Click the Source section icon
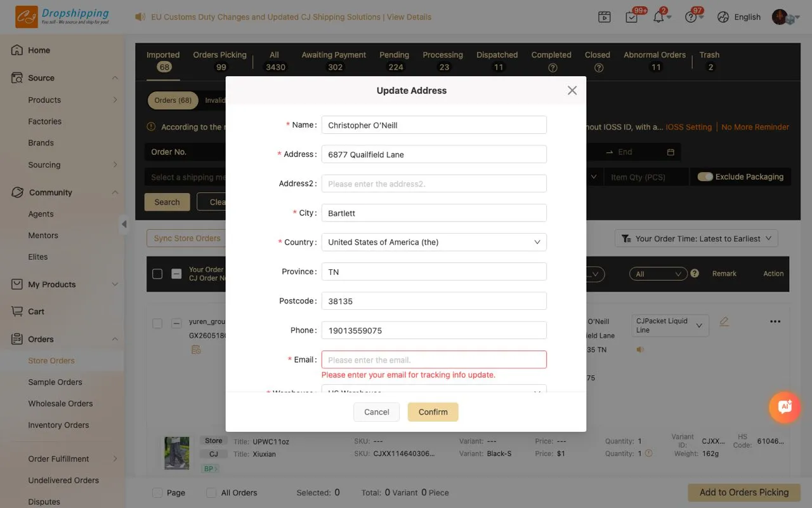The image size is (812, 508). click(x=17, y=77)
